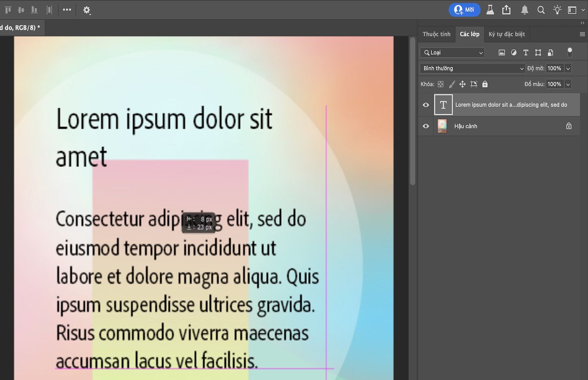Viewport: 588px width, 380px height.
Task: Filter for shape layers in Layers panel
Action: (x=538, y=52)
